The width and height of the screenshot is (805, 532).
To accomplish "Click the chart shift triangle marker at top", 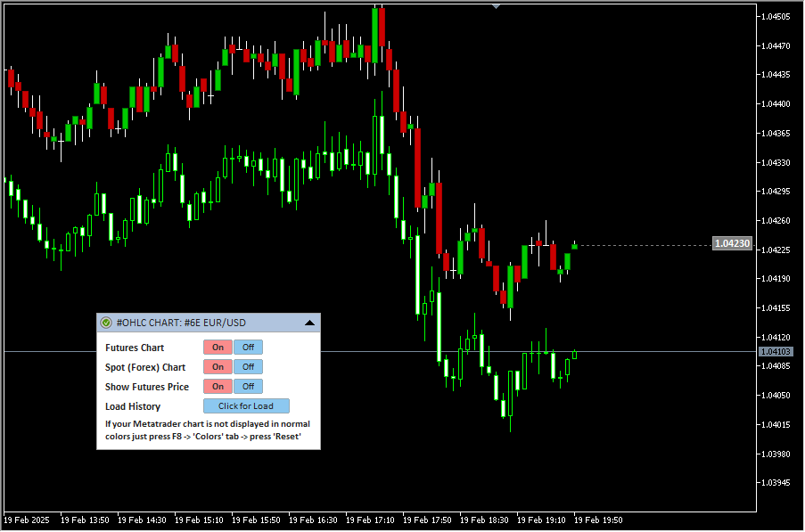I will click(497, 5).
